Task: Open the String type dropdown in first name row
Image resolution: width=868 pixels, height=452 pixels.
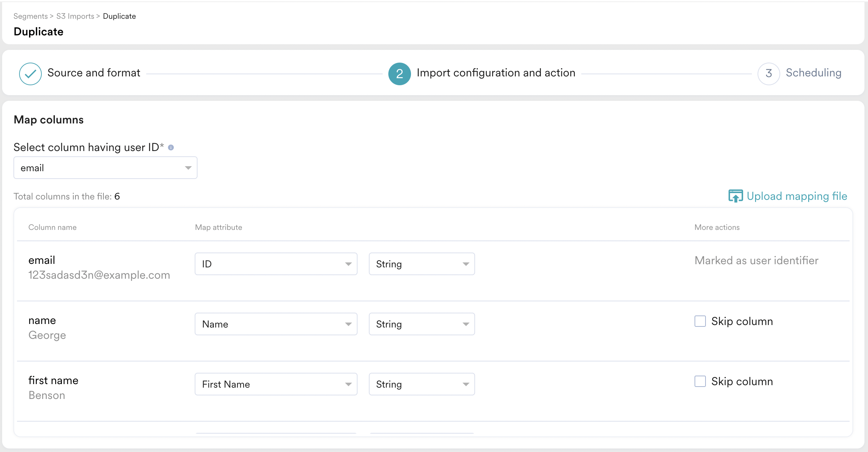Action: pos(422,384)
